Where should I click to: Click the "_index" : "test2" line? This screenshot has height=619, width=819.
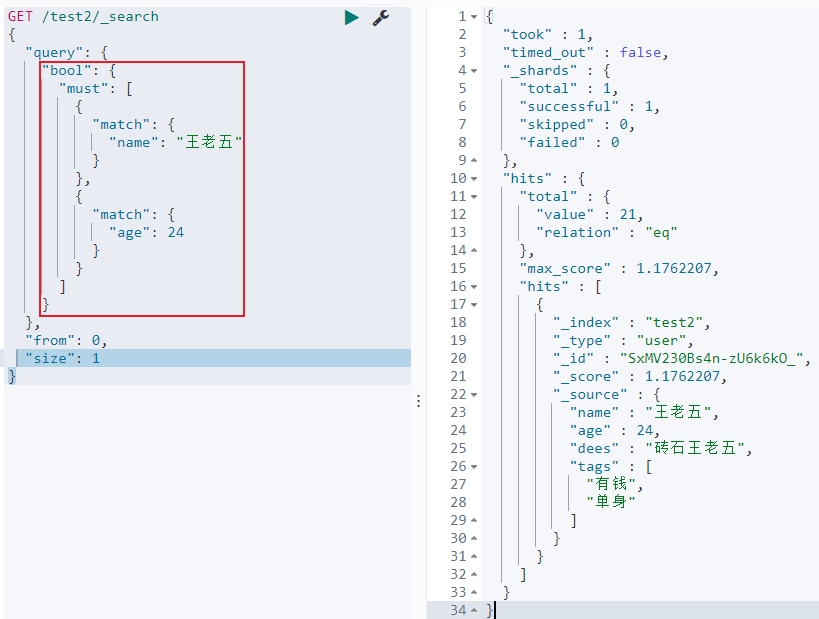631,323
